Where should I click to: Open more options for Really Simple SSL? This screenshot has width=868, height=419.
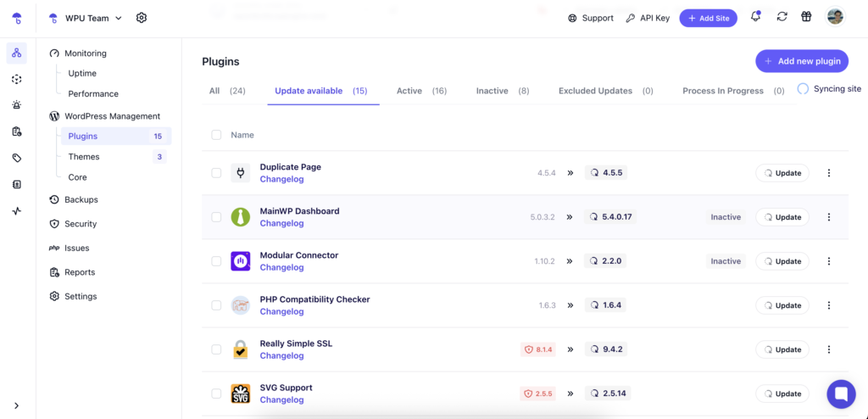(x=829, y=349)
